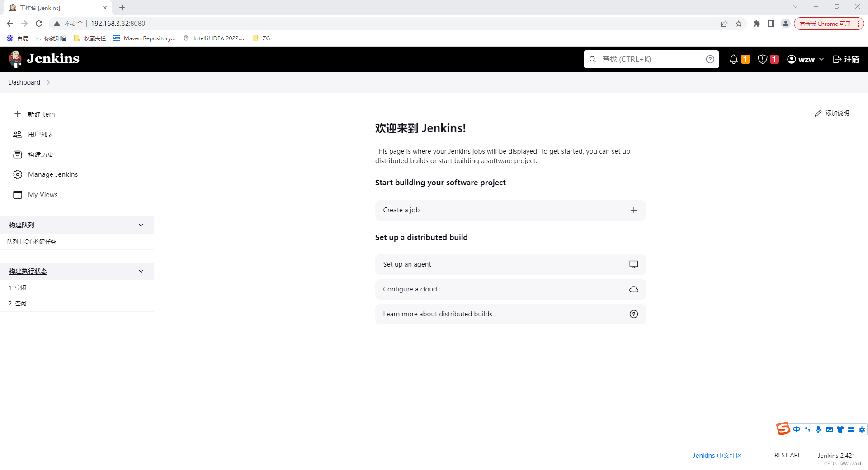868x470 pixels.
Task: Click the Jenkins 2.421 version button
Action: click(x=836, y=456)
